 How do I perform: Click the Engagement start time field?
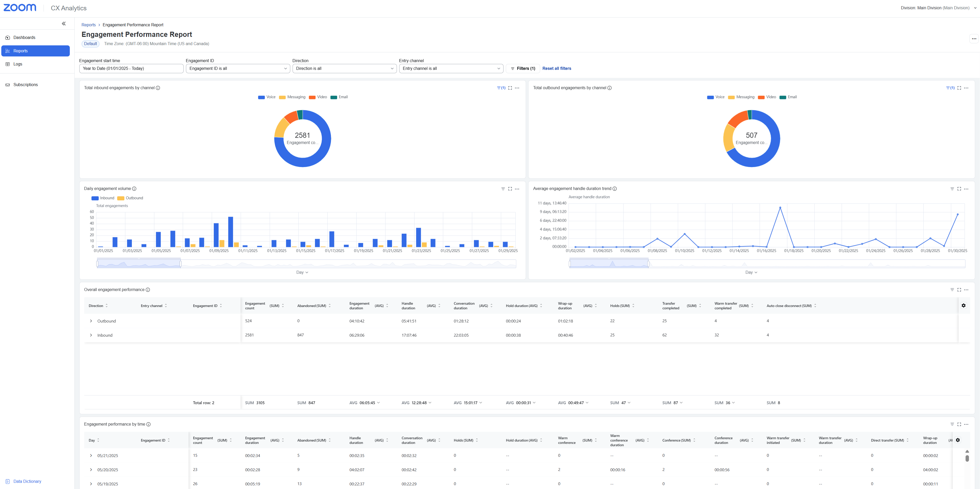[131, 69]
